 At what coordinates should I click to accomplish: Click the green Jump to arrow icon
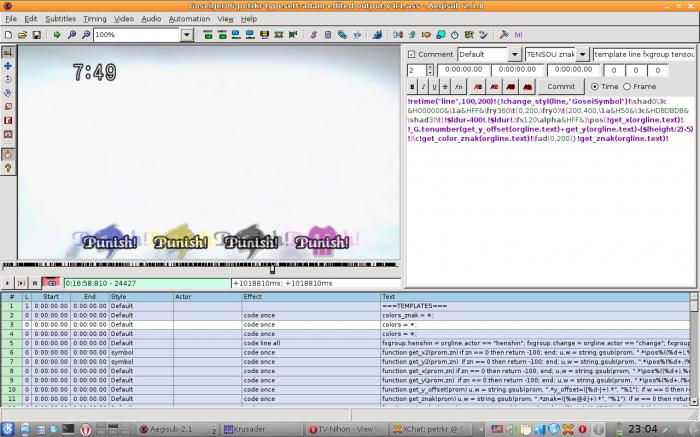click(57, 35)
